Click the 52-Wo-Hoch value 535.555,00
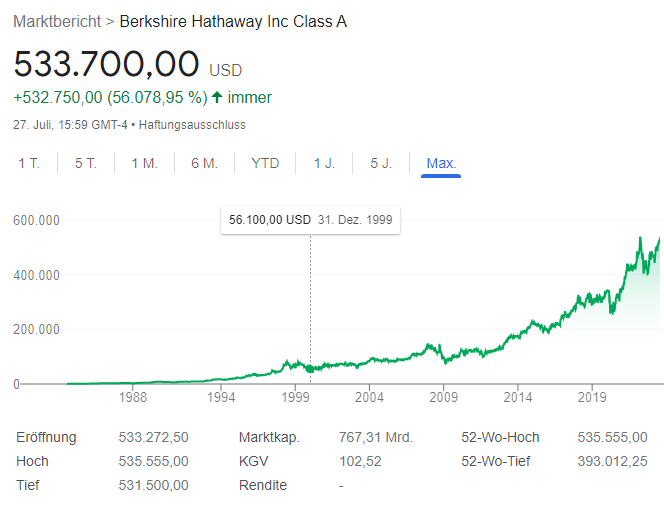 click(613, 437)
